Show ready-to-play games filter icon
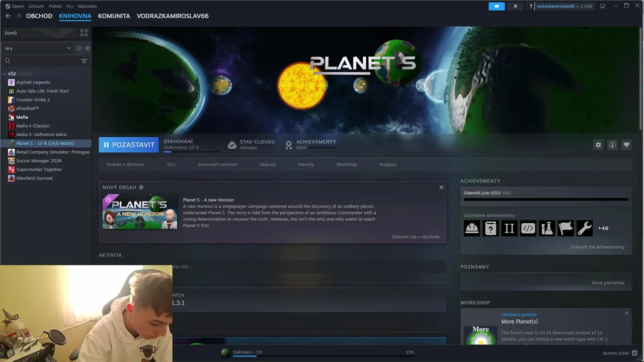The width and height of the screenshot is (644, 362). click(x=88, y=48)
